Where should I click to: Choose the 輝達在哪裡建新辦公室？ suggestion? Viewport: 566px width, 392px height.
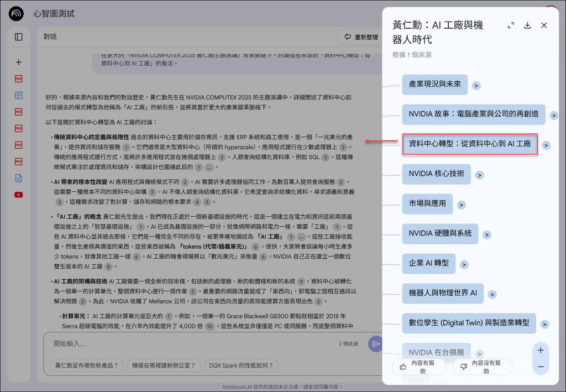[164, 365]
